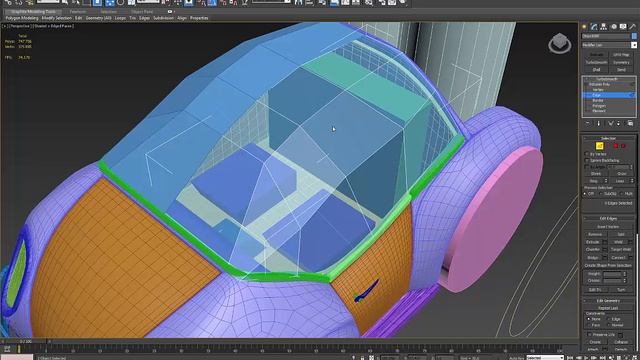Toggle Show End Result icon under stack
This screenshot has height=360, width=640.
pyautogui.click(x=599, y=123)
